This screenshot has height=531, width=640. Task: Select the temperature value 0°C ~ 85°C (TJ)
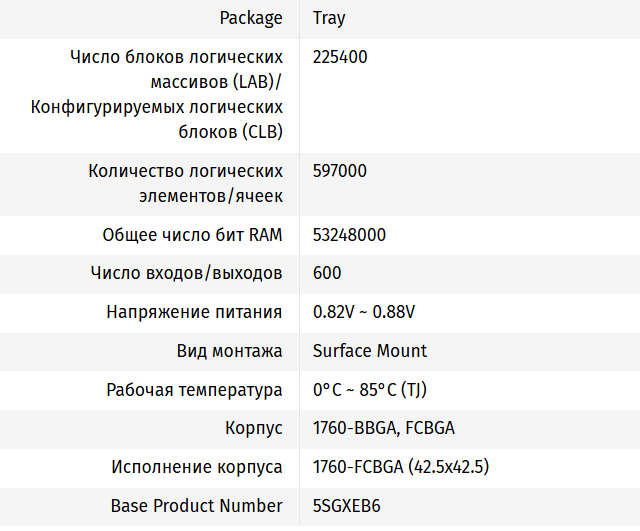click(370, 390)
